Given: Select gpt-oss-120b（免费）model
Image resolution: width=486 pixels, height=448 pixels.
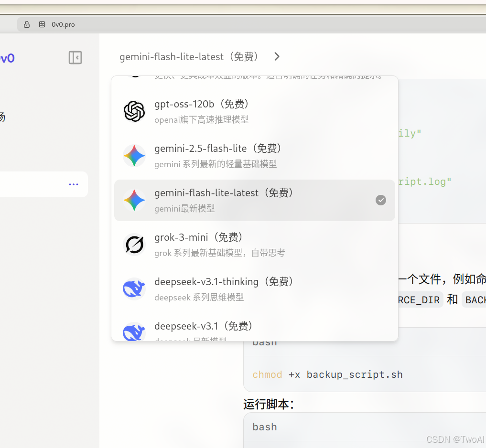Looking at the screenshot, I should [254, 111].
